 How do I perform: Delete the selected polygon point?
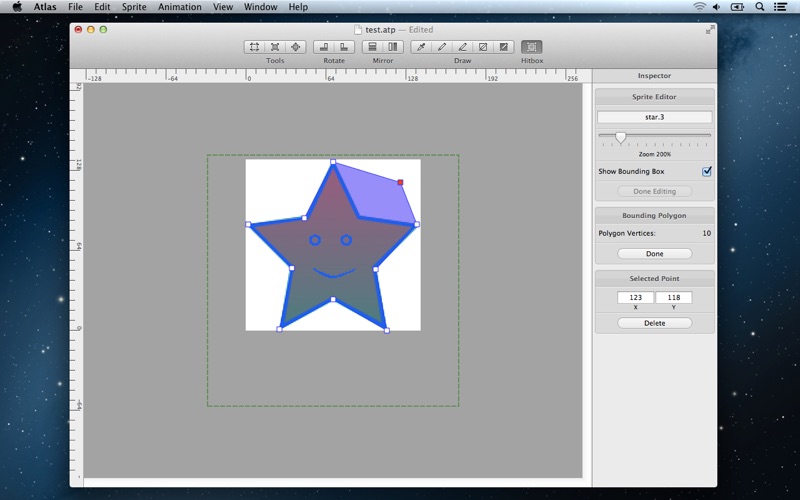(x=655, y=323)
